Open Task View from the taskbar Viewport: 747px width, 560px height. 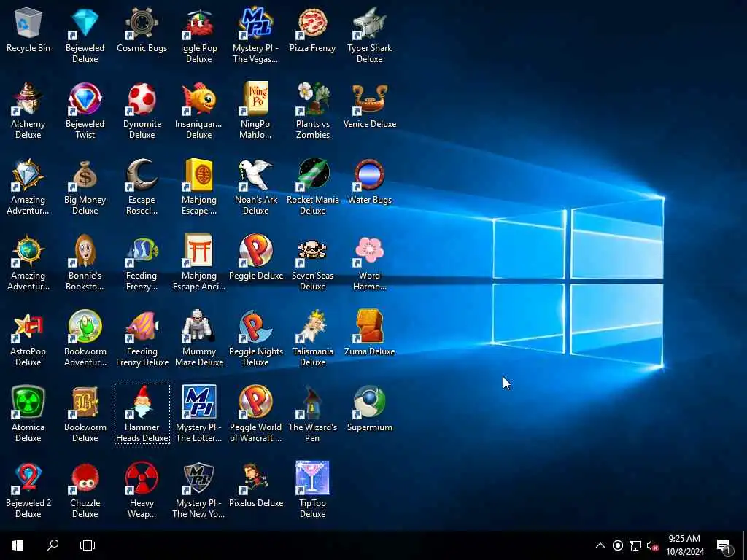(x=88, y=545)
